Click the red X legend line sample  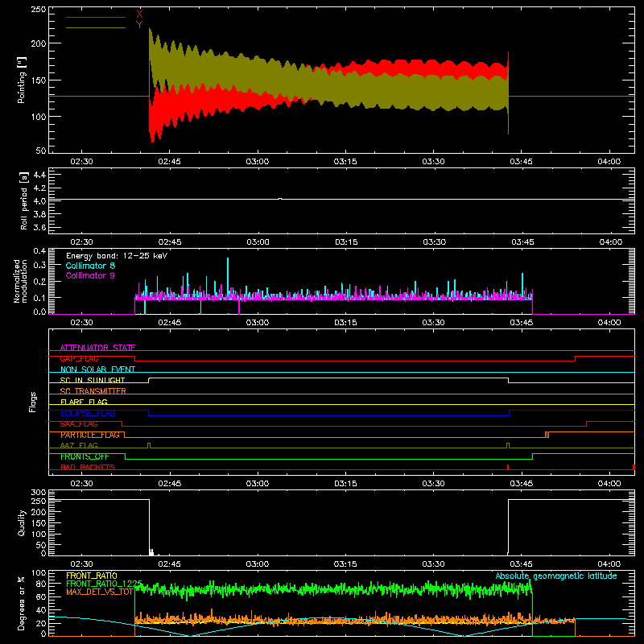point(96,17)
